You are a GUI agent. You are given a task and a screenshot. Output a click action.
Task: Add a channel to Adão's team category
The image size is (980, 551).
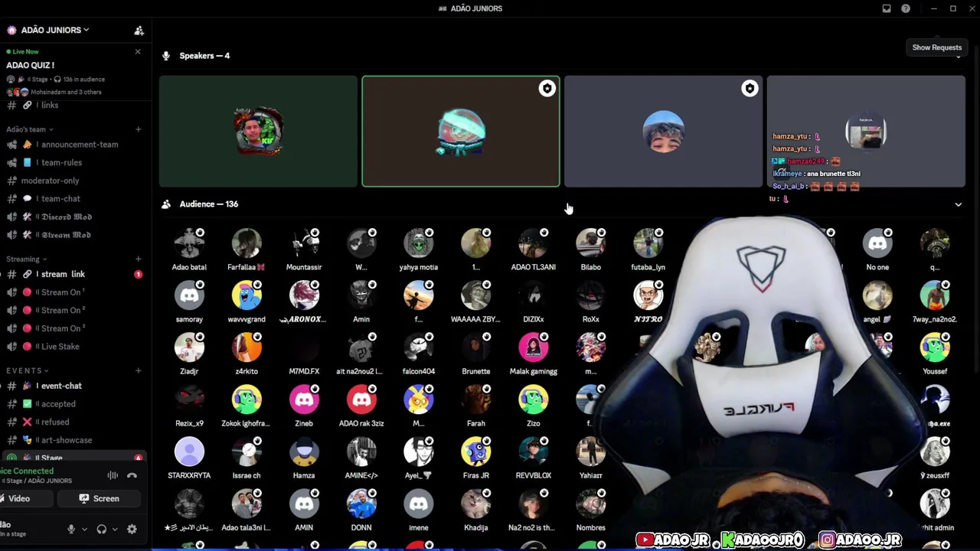(138, 129)
